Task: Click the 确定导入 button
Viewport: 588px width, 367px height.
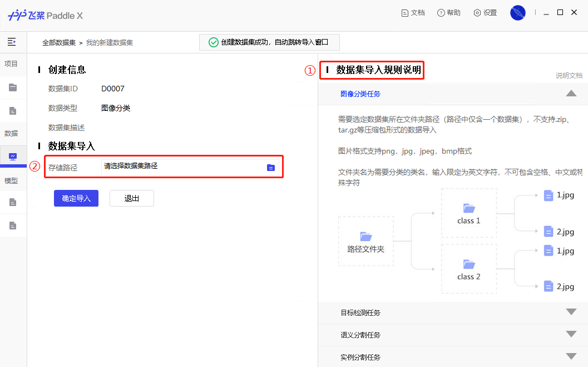Action: tap(76, 198)
